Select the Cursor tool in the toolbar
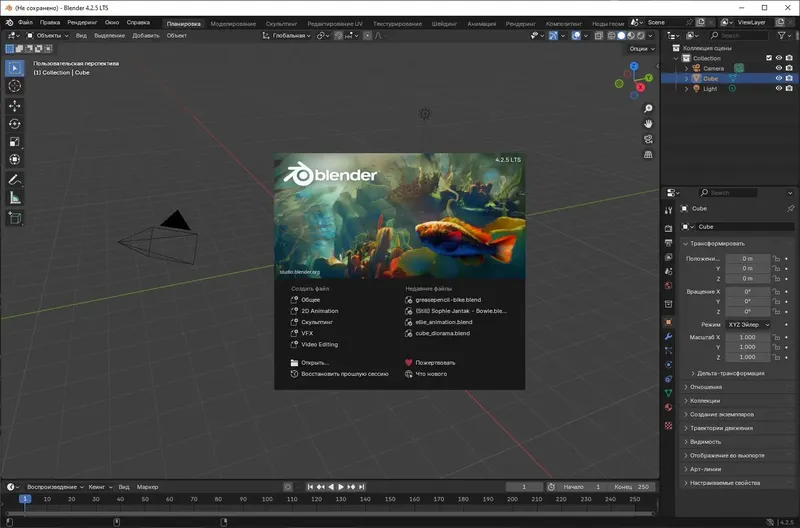The width and height of the screenshot is (800, 528). tap(15, 86)
